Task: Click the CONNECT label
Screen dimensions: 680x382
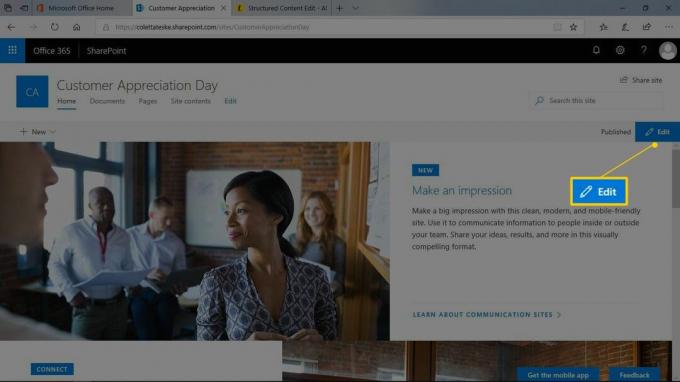Action: pyautogui.click(x=52, y=369)
